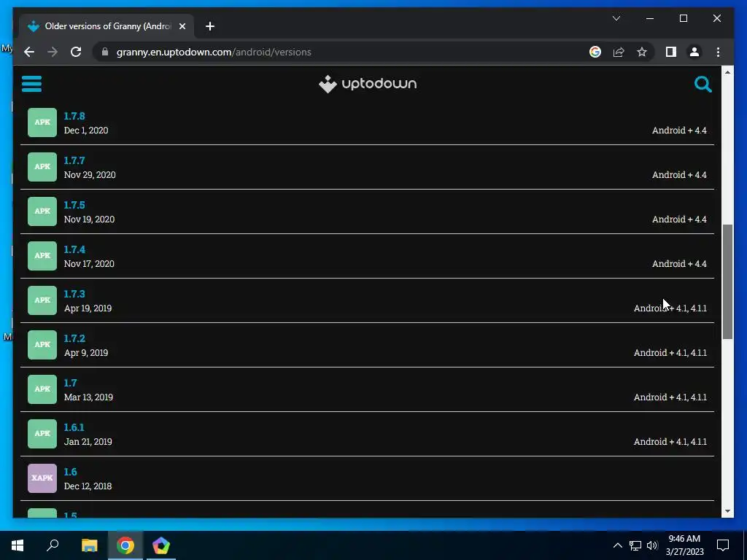This screenshot has height=560, width=747.
Task: Click the browser forward arrow
Action: click(53, 52)
